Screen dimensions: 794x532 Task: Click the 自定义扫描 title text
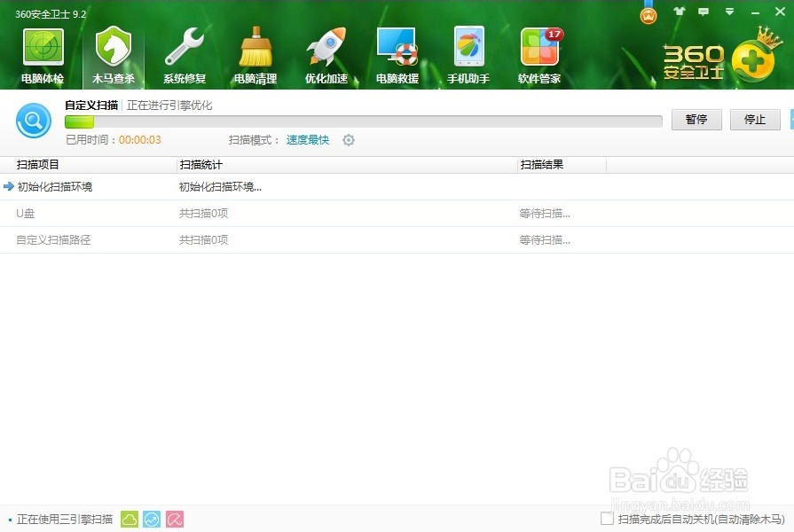click(x=91, y=106)
